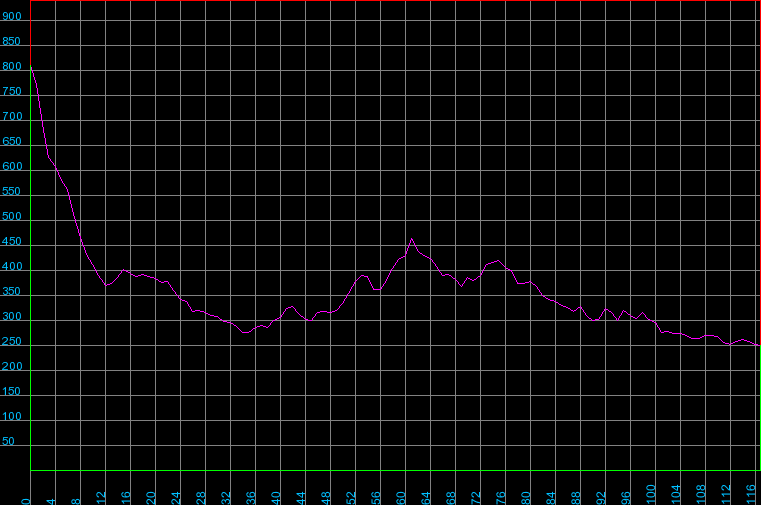Click the 92 x-axis label
761x505 pixels.
(601, 498)
